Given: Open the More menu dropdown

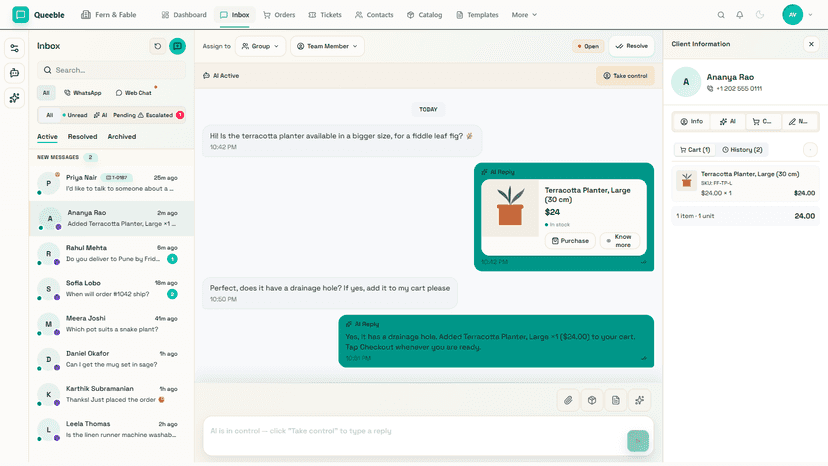Looking at the screenshot, I should coord(524,15).
